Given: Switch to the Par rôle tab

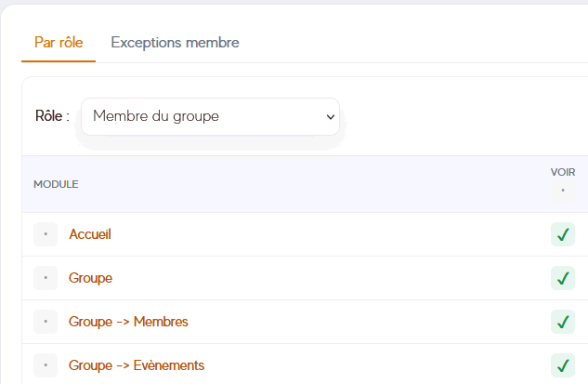Looking at the screenshot, I should pyautogui.click(x=59, y=43).
